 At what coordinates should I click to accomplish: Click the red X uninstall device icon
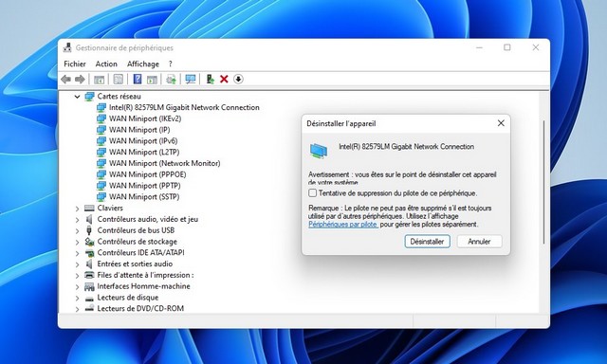click(x=224, y=80)
